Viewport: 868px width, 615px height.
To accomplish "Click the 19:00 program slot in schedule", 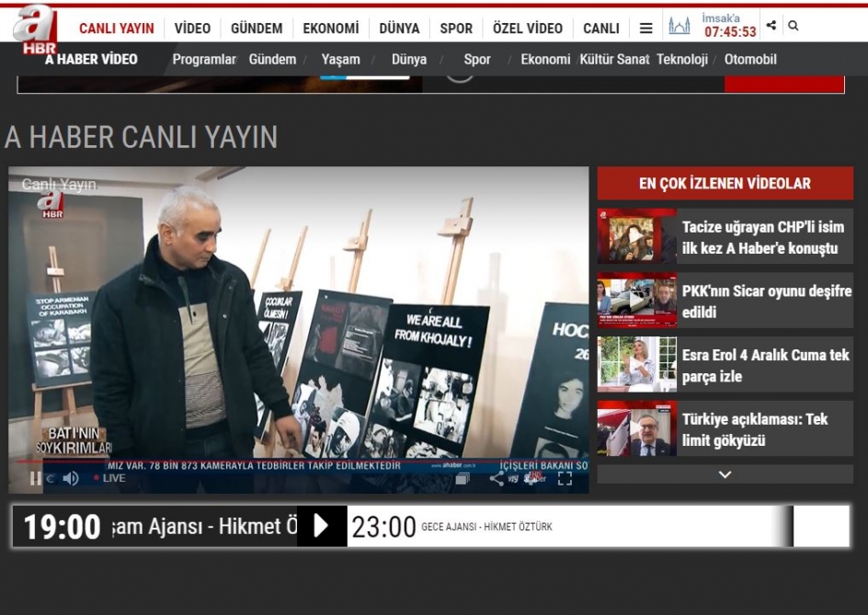I will [155, 526].
